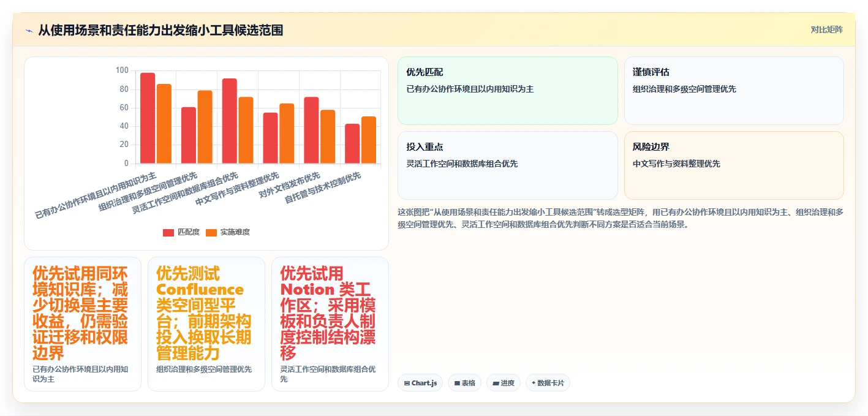
Task: Click the y-axis value 100
Action: pyautogui.click(x=122, y=70)
